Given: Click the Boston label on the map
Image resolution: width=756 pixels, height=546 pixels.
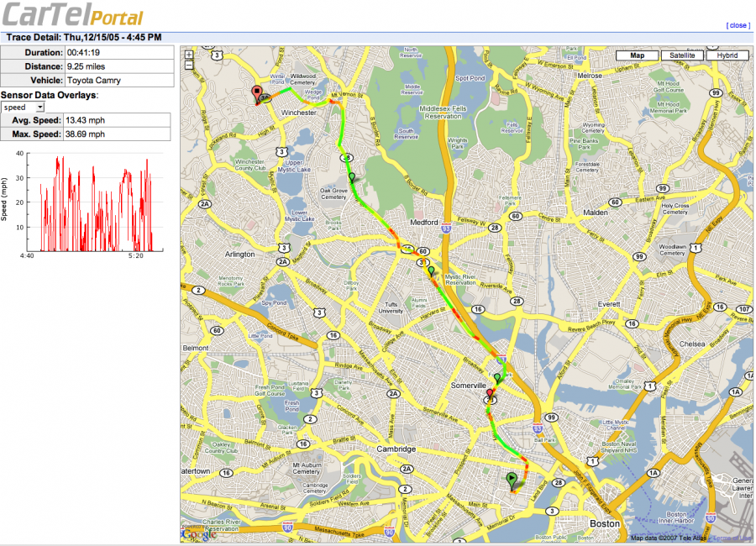Looking at the screenshot, I should 605,524.
